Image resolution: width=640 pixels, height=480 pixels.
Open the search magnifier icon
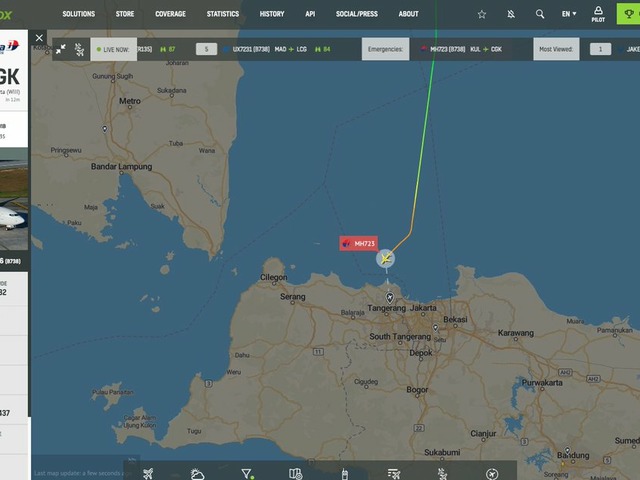coord(540,14)
